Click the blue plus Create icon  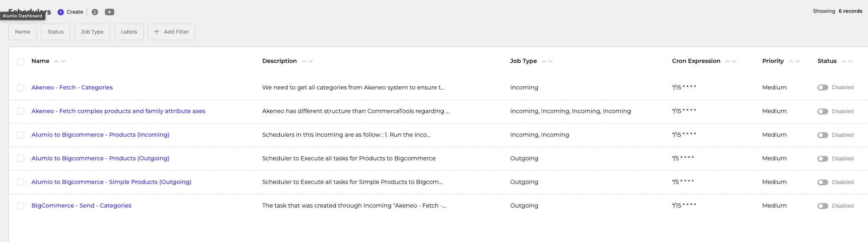pos(60,12)
